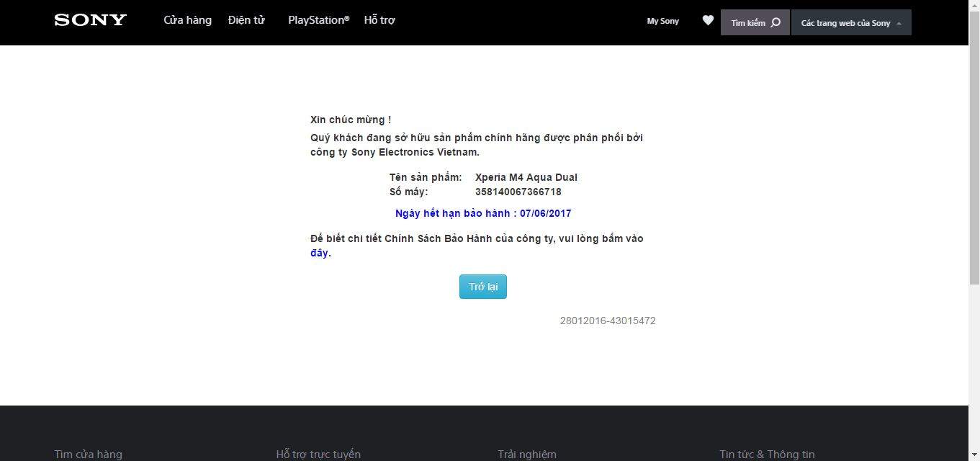Click the Xin chúc mừng heading text
Screen dimensions: 980x461
[351, 120]
